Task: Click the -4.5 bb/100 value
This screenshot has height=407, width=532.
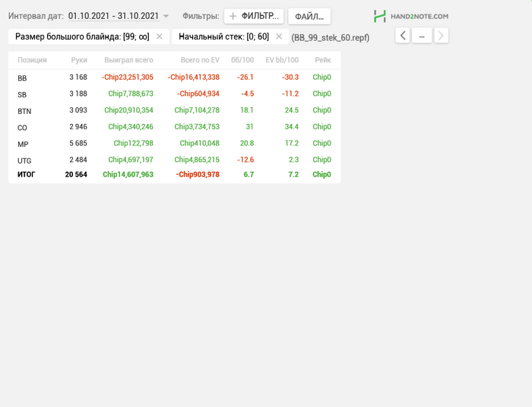Action: (x=247, y=94)
